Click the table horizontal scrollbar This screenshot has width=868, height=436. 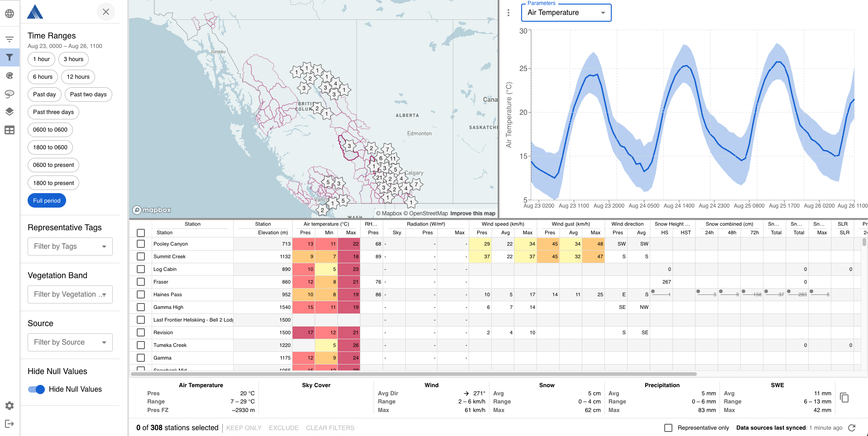pyautogui.click(x=413, y=374)
